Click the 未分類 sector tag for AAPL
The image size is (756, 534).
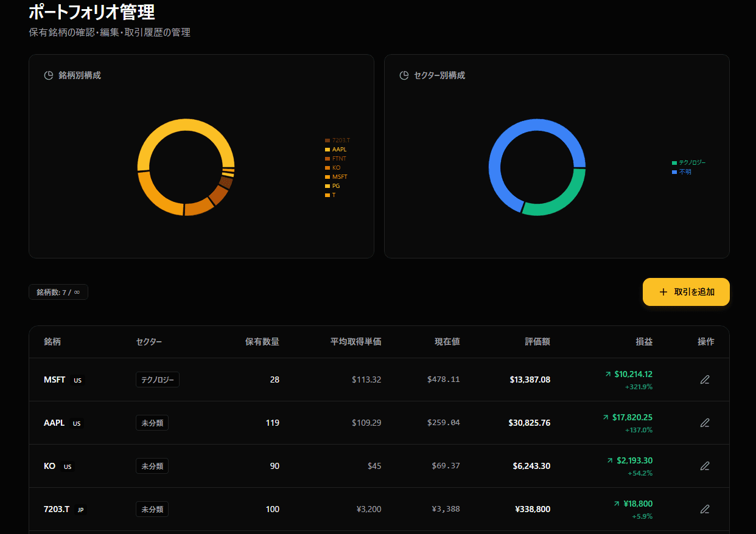tap(152, 423)
